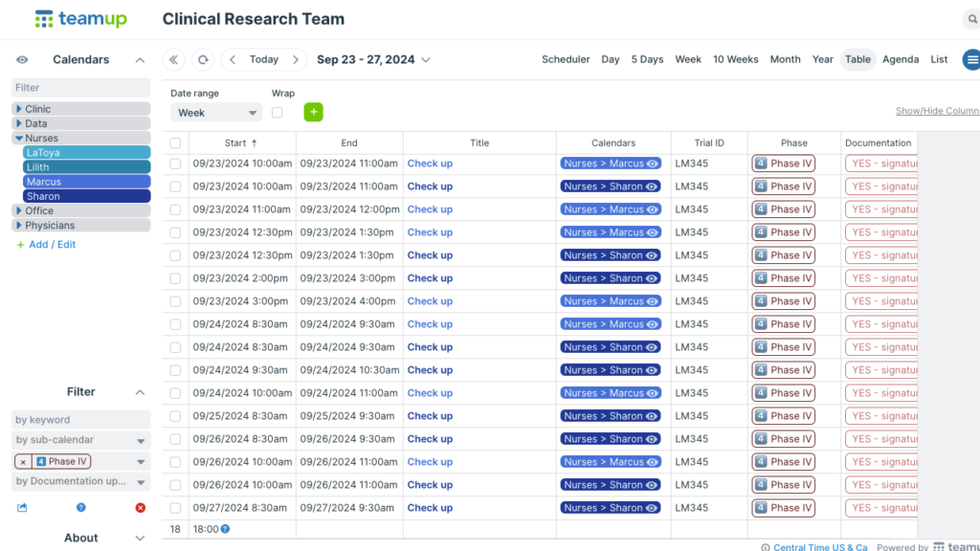This screenshot has height=551, width=980.
Task: Click the plus icon beside Add / Edit
Action: (21, 245)
